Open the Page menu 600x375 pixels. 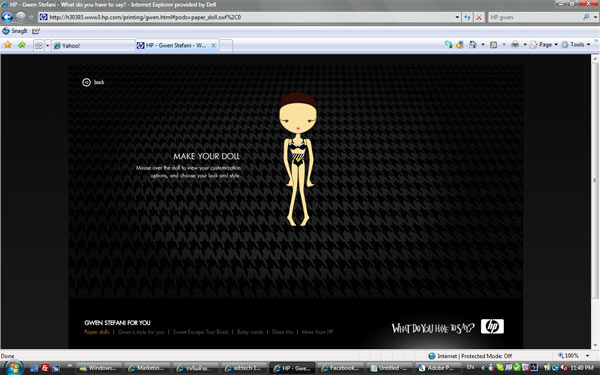(544, 45)
